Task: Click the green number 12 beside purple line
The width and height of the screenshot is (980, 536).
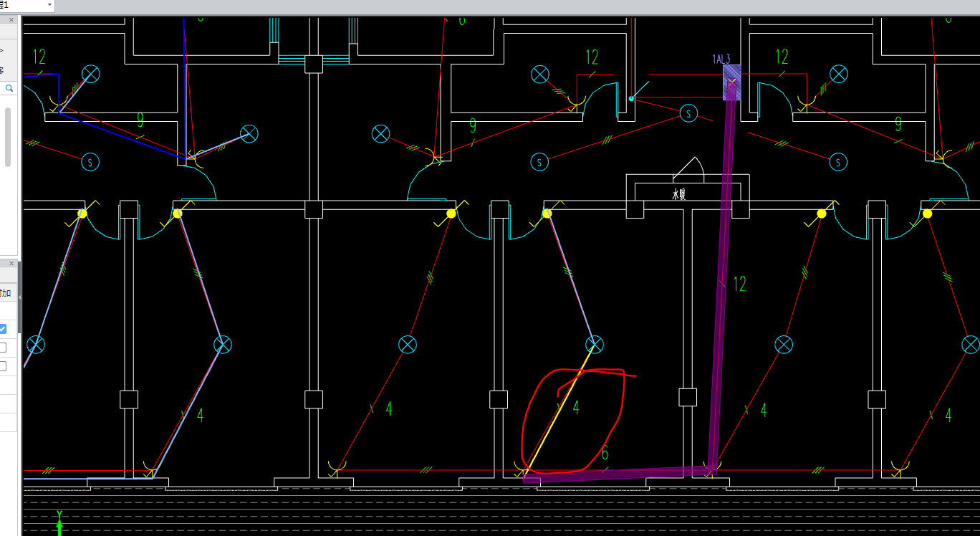Action: 739,284
